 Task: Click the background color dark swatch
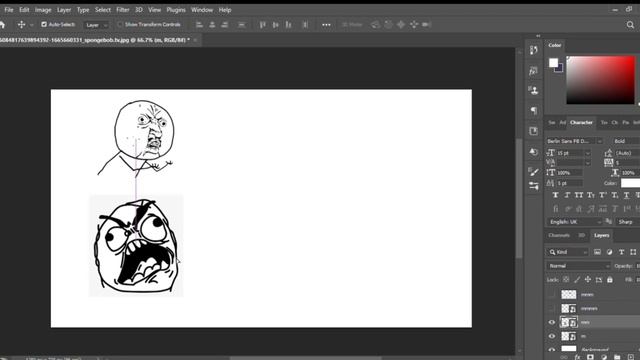pyautogui.click(x=560, y=69)
